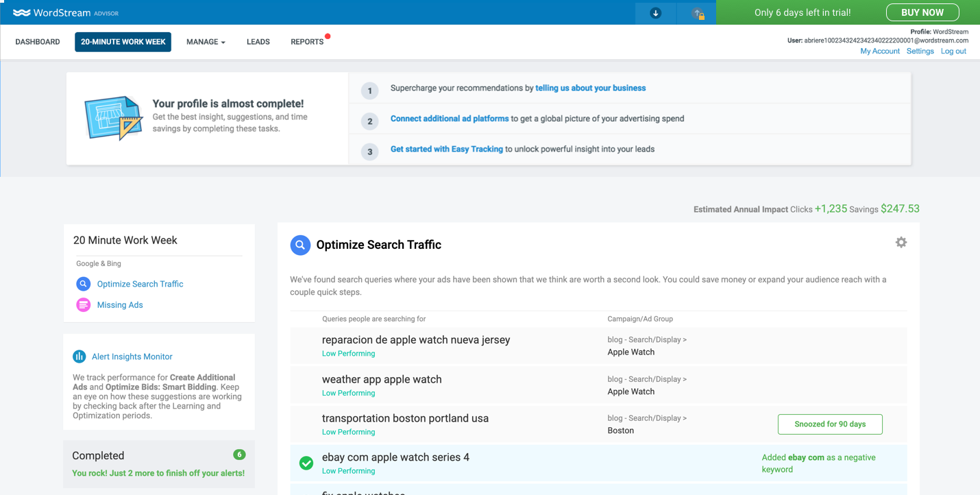Click step number 1 circle

(369, 90)
